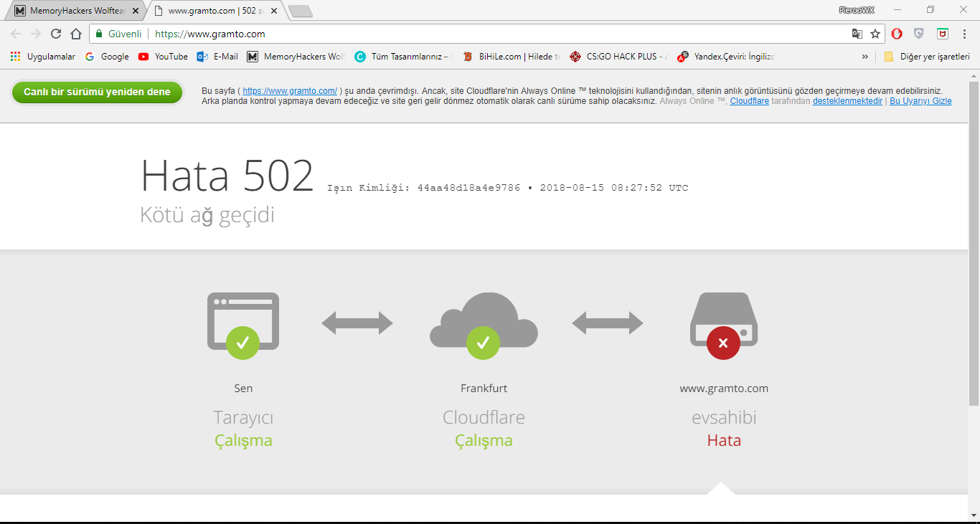Click the cloud icon with green check
This screenshot has height=524, width=980.
[x=484, y=325]
